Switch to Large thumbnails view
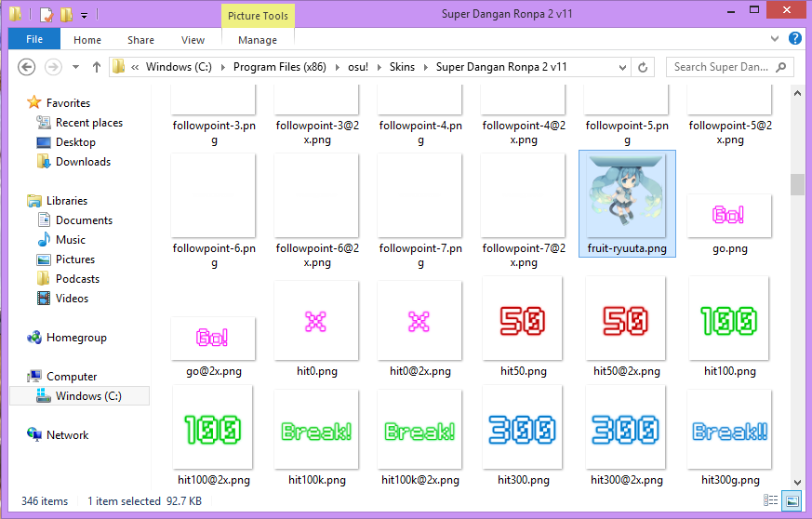 [792, 501]
